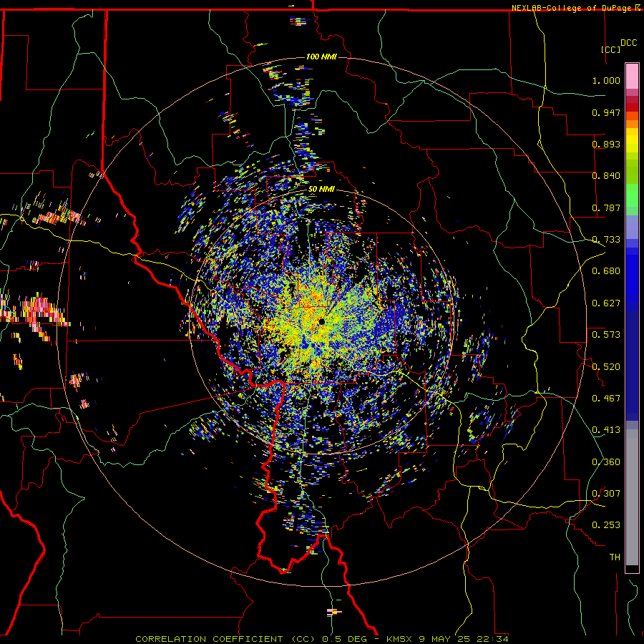
Task: Click the bright green segment of color bar
Action: coord(632,195)
